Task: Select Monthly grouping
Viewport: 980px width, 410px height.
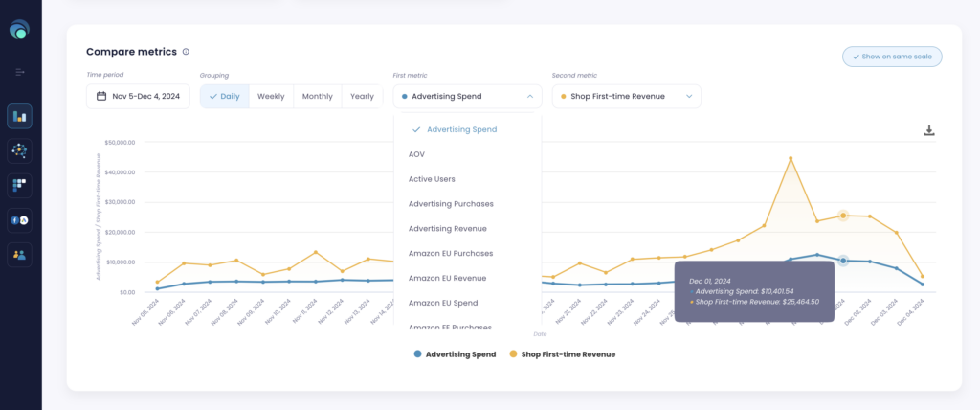Action: point(318,97)
